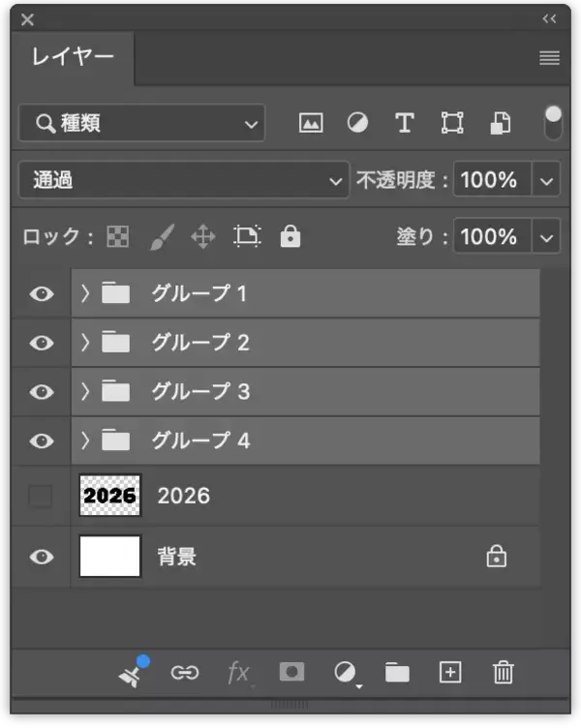Click the 不透明度 100% value field
Screen dimensions: 581x728
coord(491,180)
